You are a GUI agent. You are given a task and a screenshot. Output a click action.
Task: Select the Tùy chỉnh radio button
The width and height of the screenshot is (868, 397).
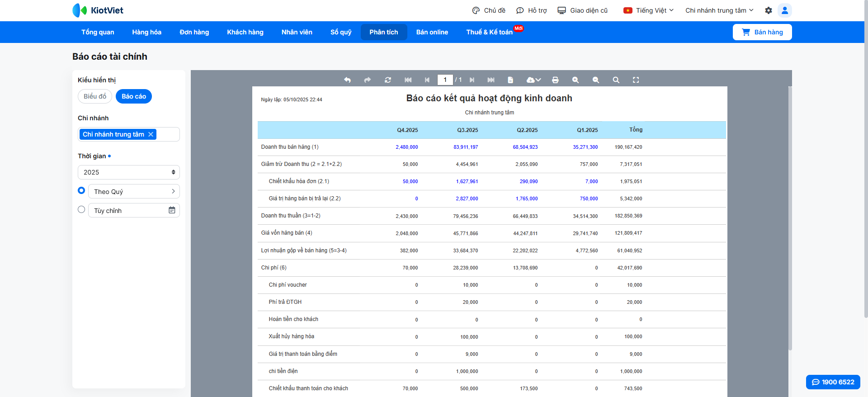point(81,210)
